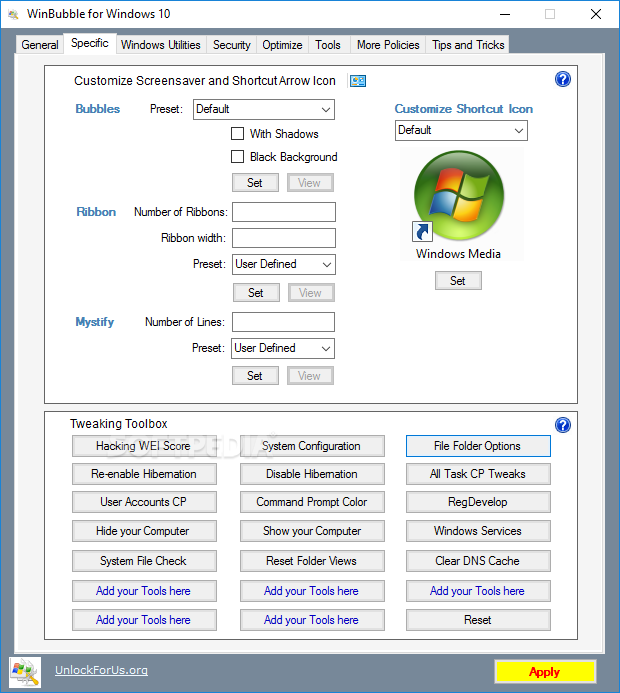This screenshot has height=693, width=620.
Task: Go to the Security tab
Action: pos(232,45)
